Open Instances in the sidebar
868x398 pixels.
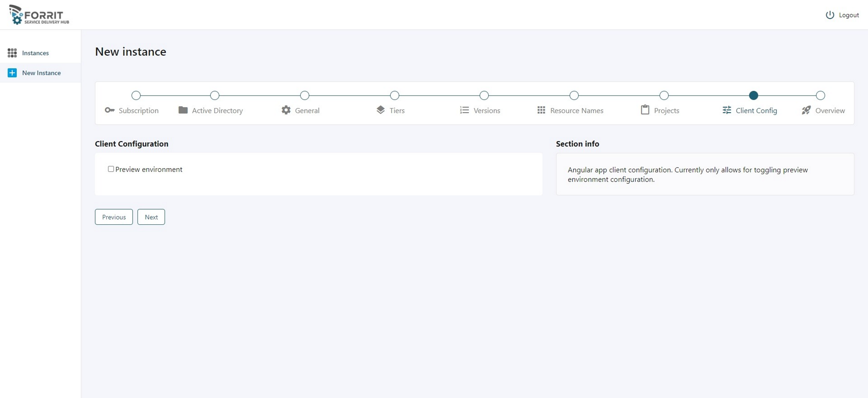(x=35, y=53)
